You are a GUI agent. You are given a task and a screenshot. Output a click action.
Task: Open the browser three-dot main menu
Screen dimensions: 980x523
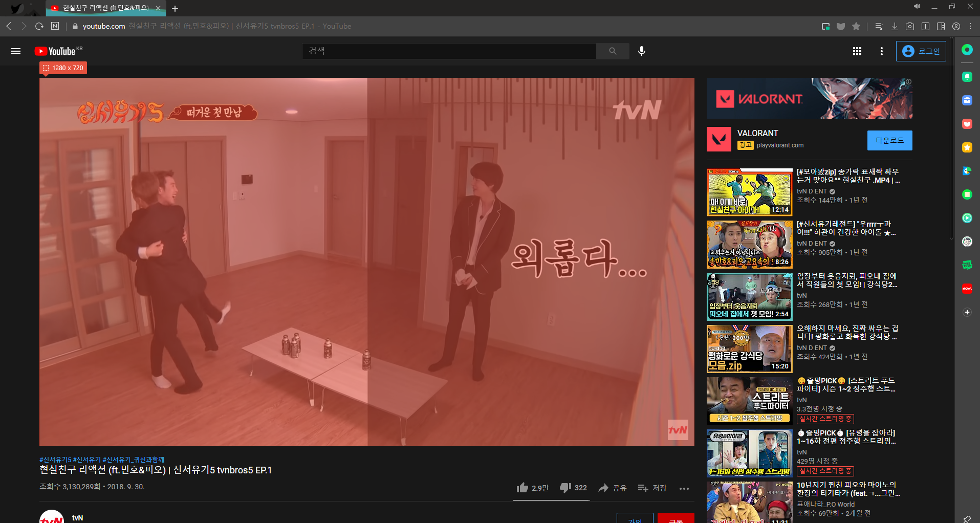970,27
